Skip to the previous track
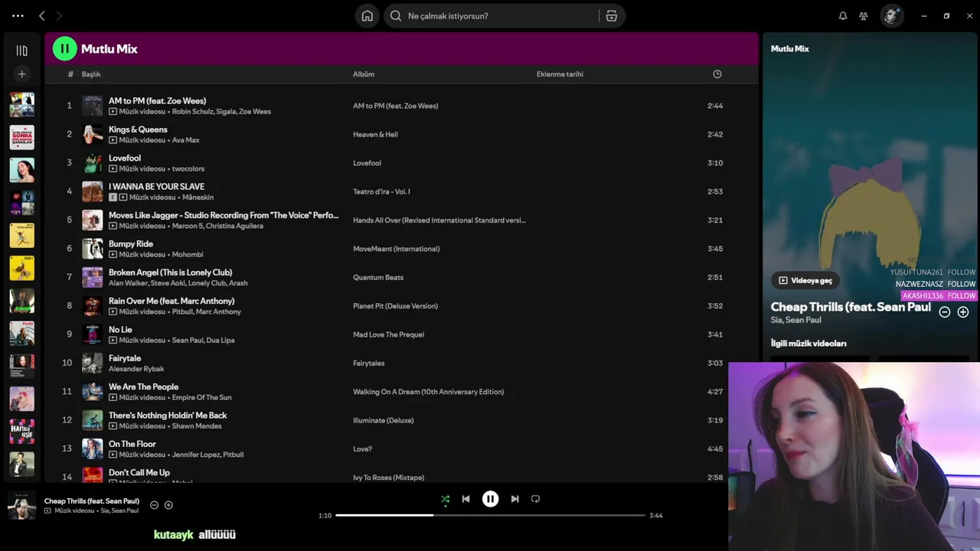Viewport: 980px width, 551px height. tap(465, 499)
